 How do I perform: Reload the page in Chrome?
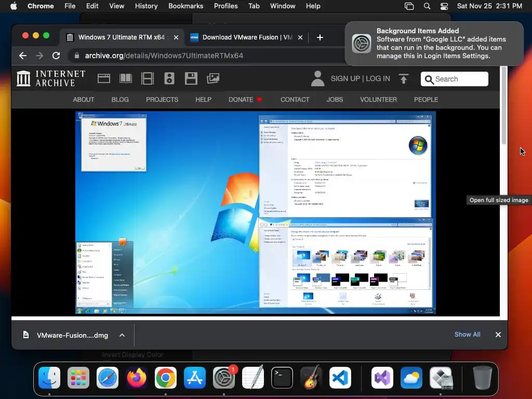56,56
